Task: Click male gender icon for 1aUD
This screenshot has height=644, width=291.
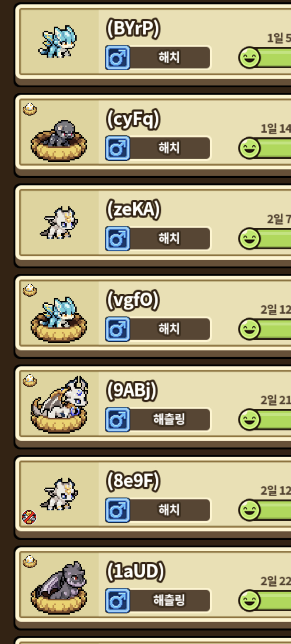Action: pyautogui.click(x=118, y=601)
